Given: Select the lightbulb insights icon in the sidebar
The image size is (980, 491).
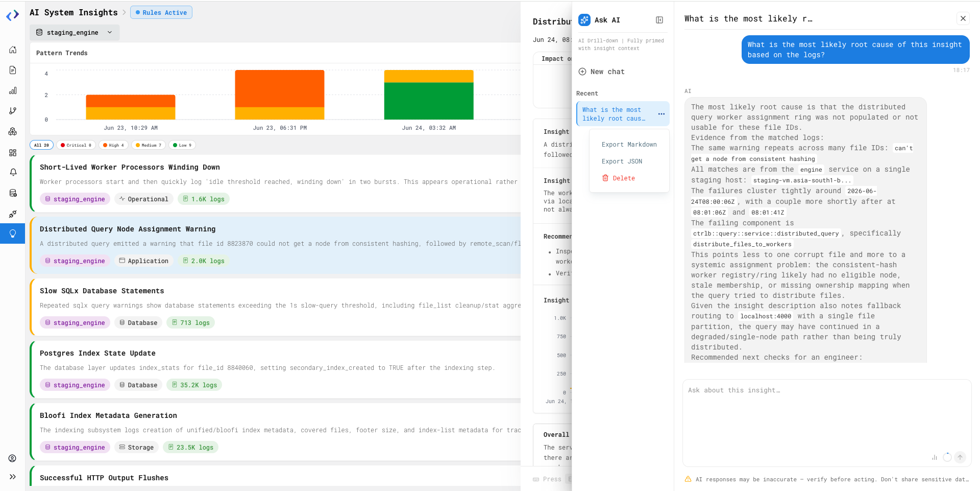Looking at the screenshot, I should pos(13,233).
